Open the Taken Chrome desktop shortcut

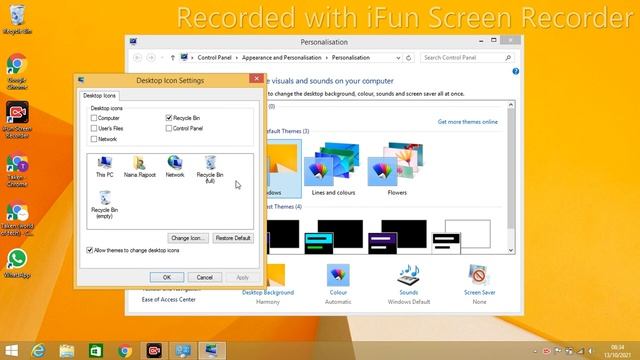click(x=17, y=170)
